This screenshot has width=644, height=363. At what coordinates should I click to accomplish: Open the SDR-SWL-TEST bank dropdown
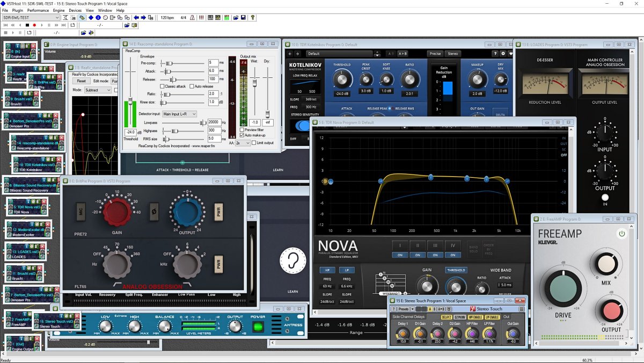(31, 18)
